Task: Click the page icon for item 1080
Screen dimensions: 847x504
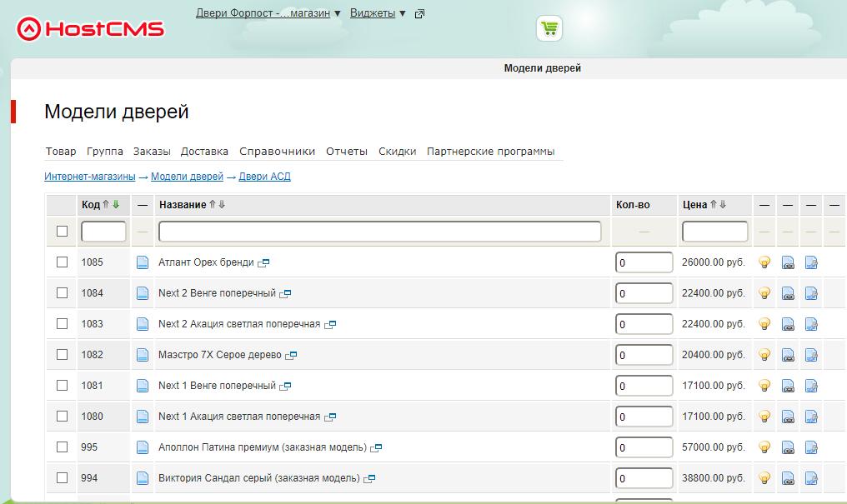Action: pos(142,417)
